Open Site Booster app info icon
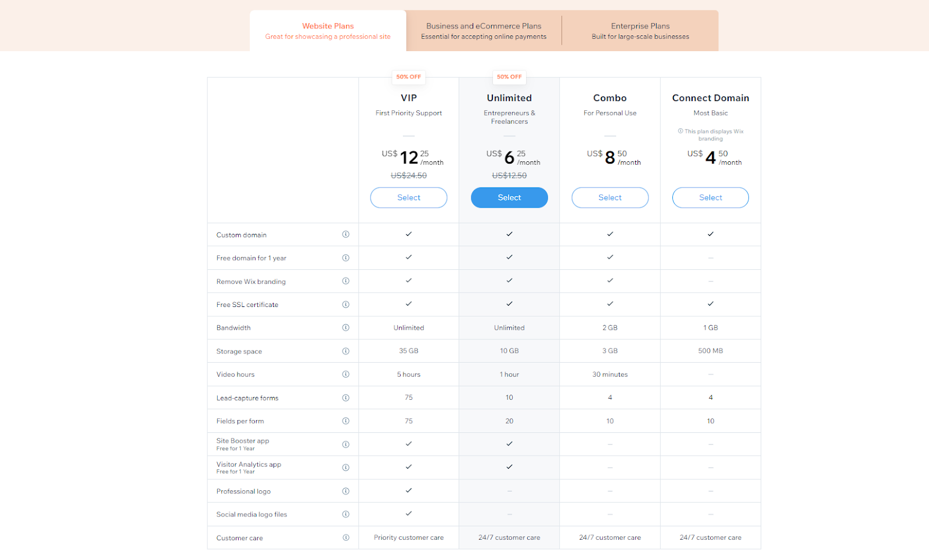 pyautogui.click(x=345, y=445)
